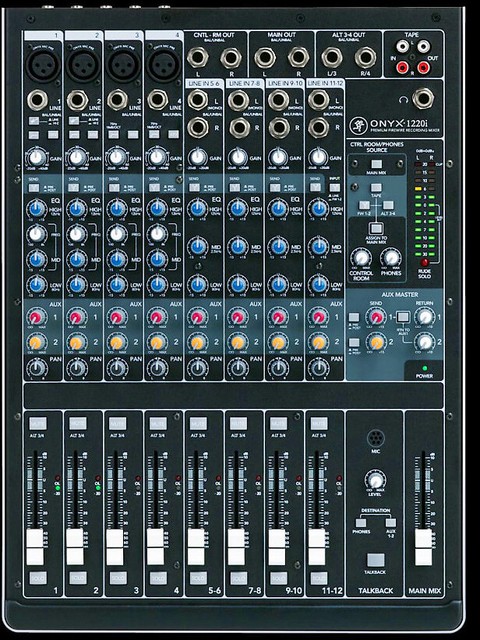
Task: Click the talkback Level knob
Action: click(x=375, y=480)
